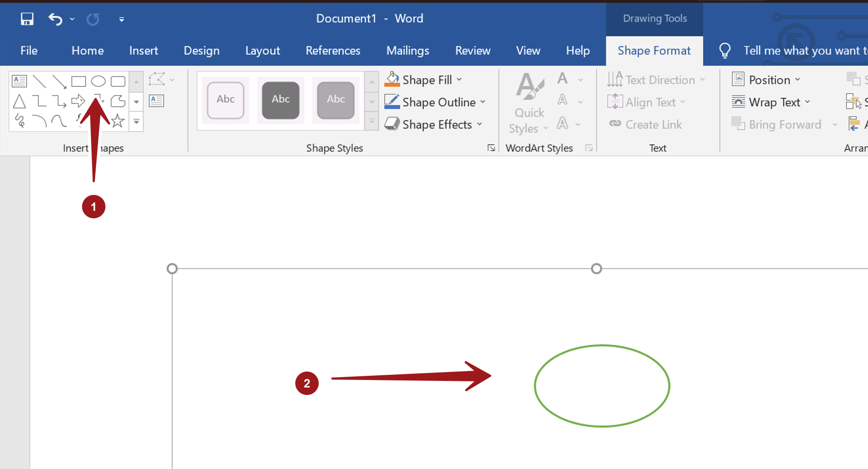Pick the rectangle shape tool
868x469 pixels.
click(78, 81)
